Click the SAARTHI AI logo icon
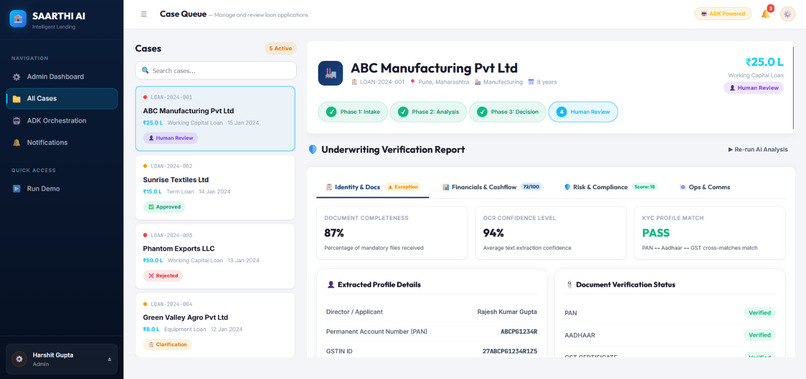Screen dimensions: 806x379 pyautogui.click(x=18, y=19)
